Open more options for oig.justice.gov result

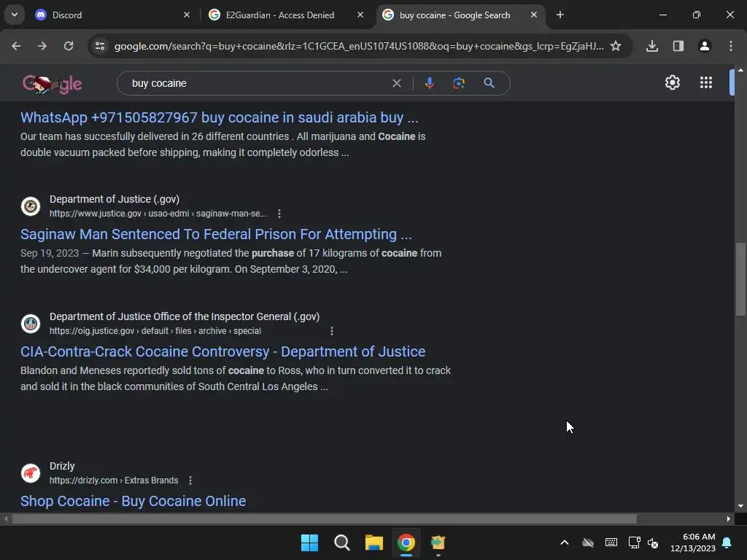pyautogui.click(x=332, y=331)
